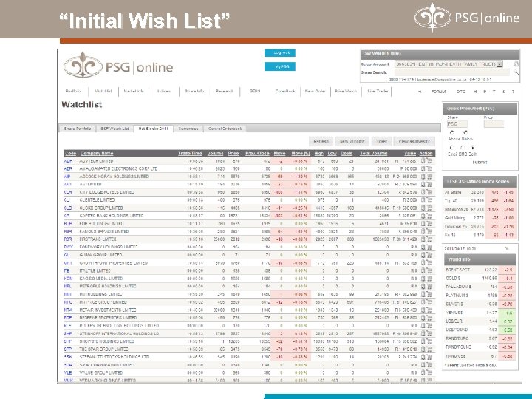Viewport: 532px width, 399px height.
Task: Choose the SMS alert radio button
Action: click(463, 148)
